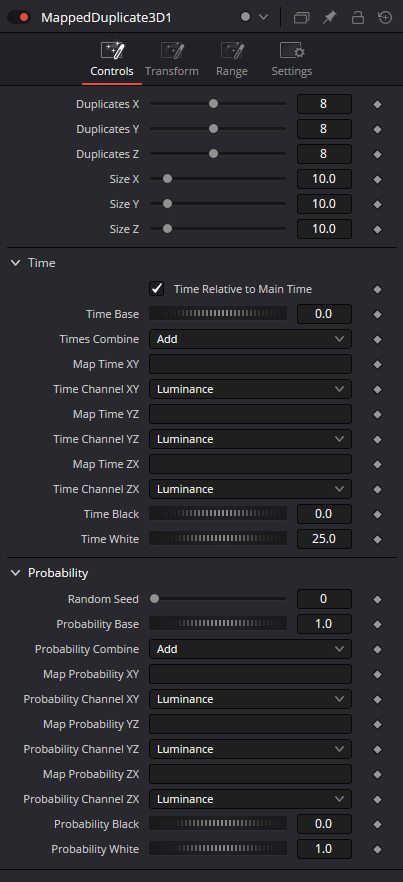The height and width of the screenshot is (882, 403).
Task: Click the Map Probability XY field
Action: [250, 674]
